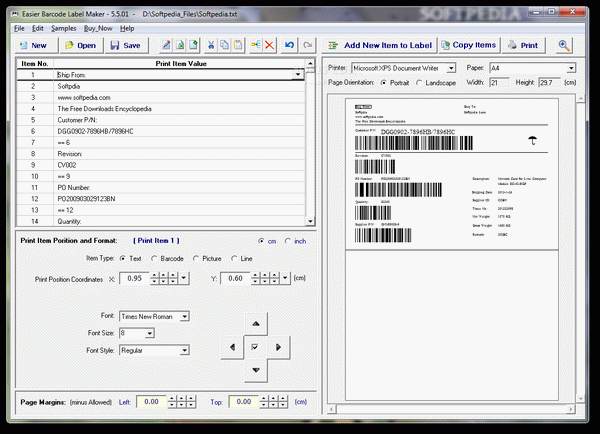Select Picture item type
600x434 pixels.
196,259
